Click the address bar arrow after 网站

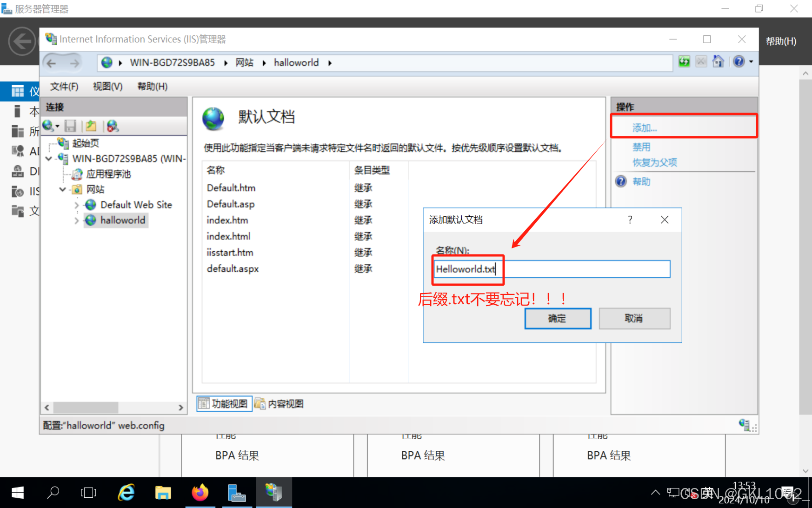264,63
